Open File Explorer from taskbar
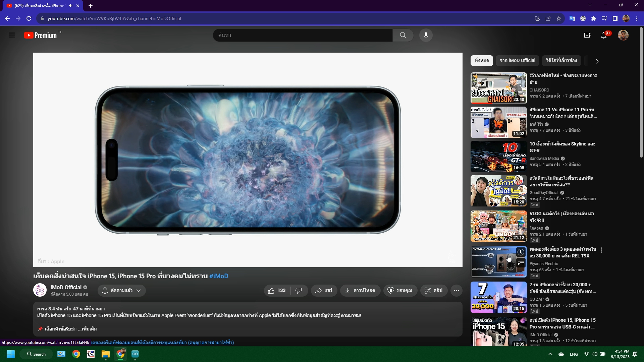The image size is (644, 362). (106, 354)
